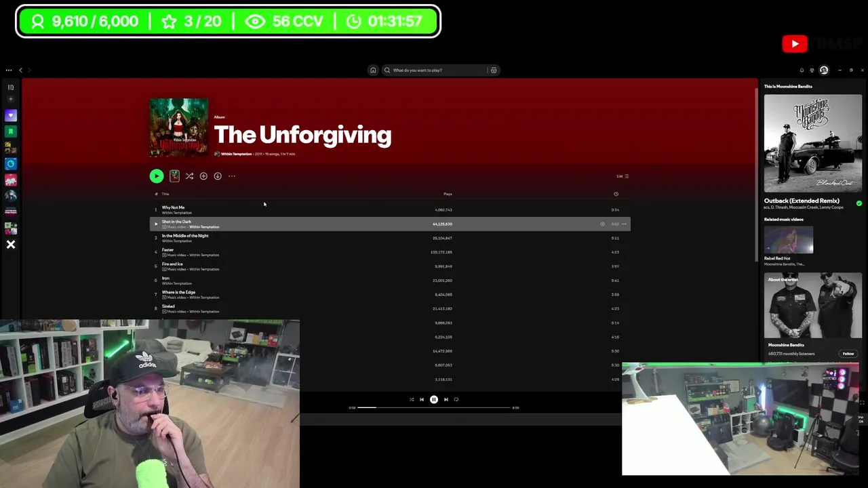Click the 100,172,185 plays value for Faster
The height and width of the screenshot is (488, 868).
point(441,253)
